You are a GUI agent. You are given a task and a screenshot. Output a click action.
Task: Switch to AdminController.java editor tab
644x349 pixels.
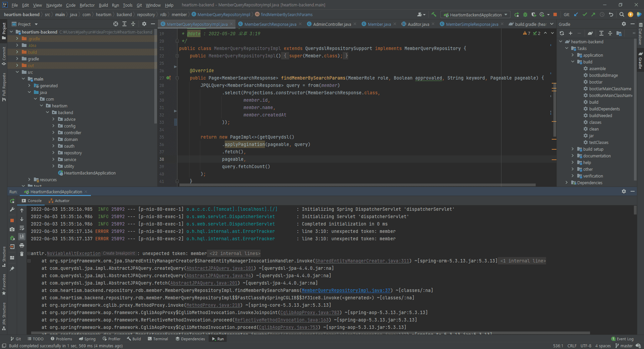pyautogui.click(x=332, y=24)
